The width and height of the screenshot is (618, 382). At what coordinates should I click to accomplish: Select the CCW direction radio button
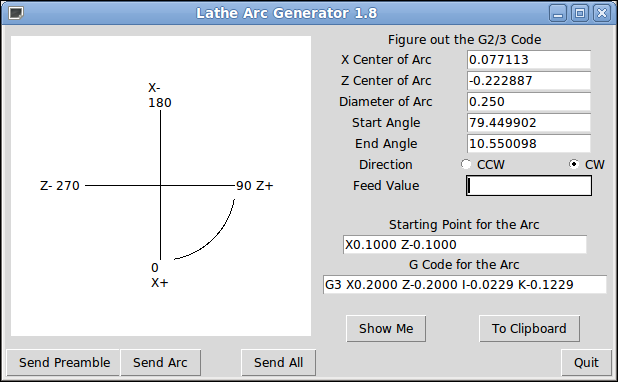466,164
